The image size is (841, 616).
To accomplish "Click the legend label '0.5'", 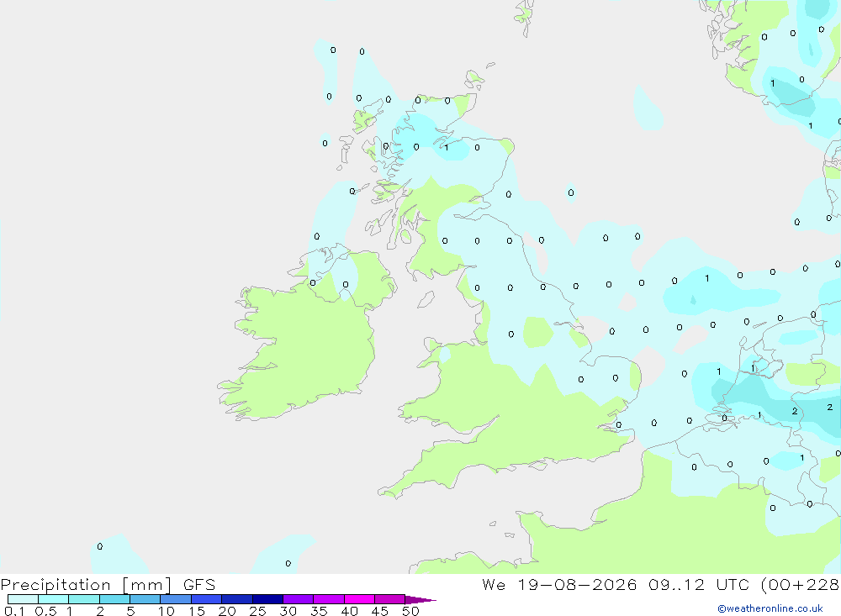I will pyautogui.click(x=45, y=611).
